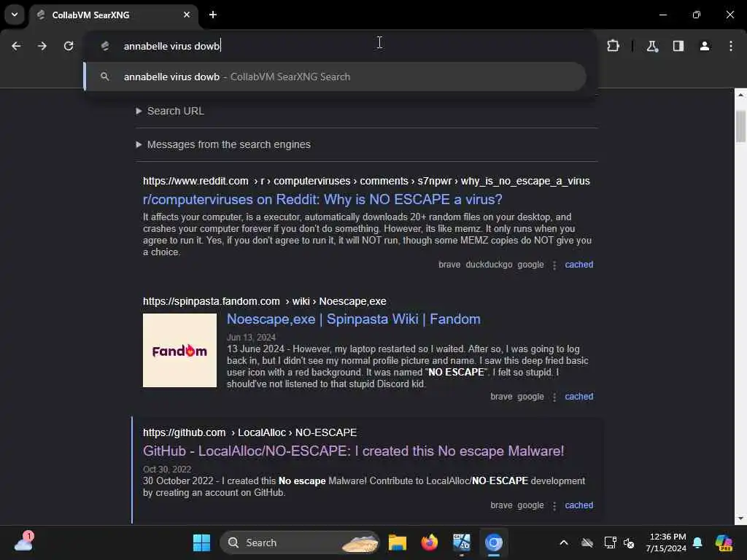Open more options dots on the Reddit result
The width and height of the screenshot is (747, 560).
tap(554, 265)
